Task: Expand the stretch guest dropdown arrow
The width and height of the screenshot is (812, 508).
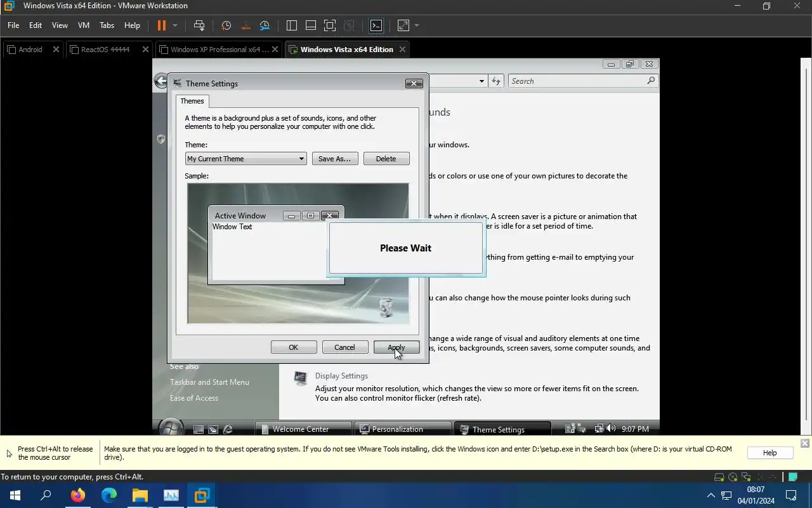Action: click(x=417, y=25)
